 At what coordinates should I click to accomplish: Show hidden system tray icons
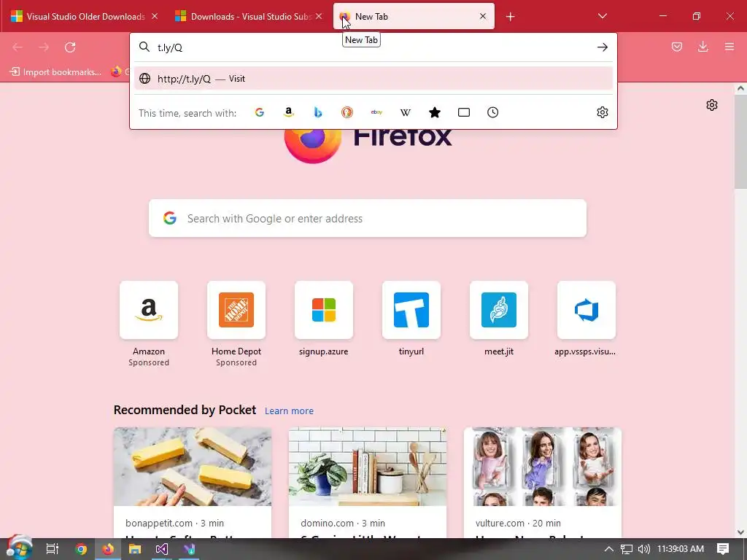pyautogui.click(x=609, y=549)
